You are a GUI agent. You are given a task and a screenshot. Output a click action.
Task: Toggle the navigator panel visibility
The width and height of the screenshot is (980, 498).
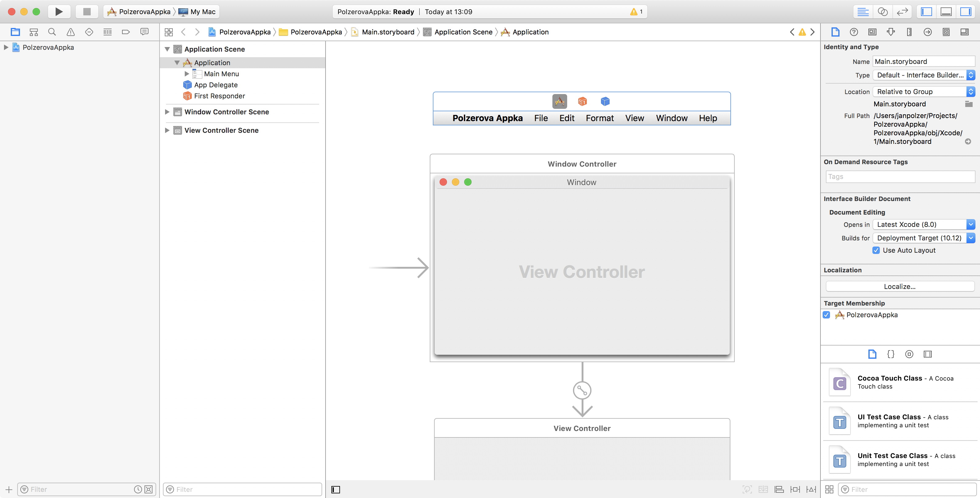click(927, 12)
